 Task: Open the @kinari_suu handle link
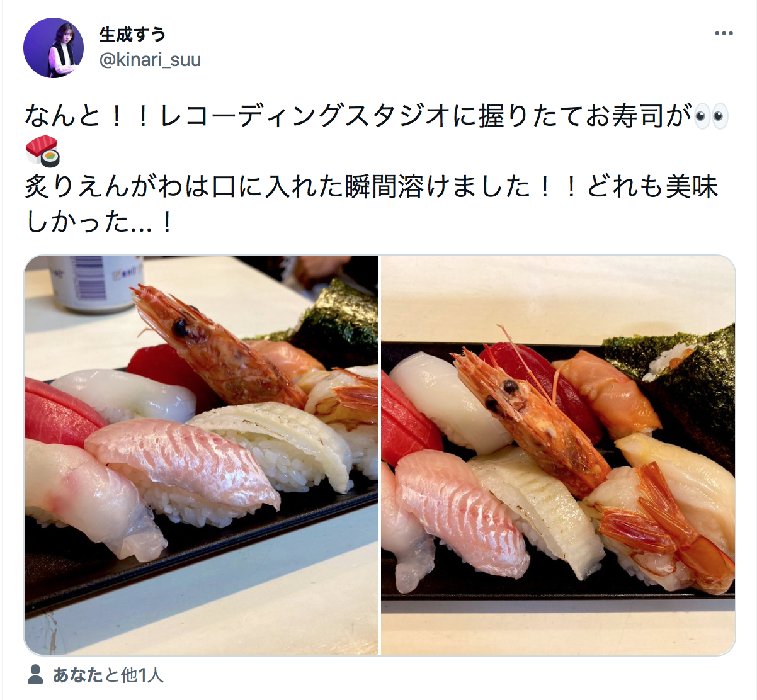[x=150, y=60]
